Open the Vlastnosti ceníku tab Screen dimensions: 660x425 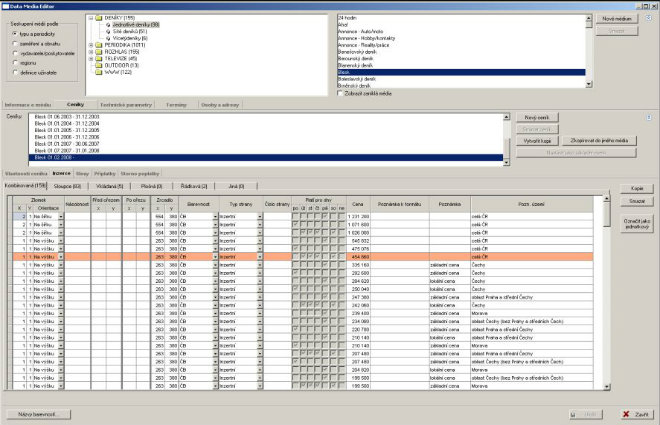[x=26, y=173]
